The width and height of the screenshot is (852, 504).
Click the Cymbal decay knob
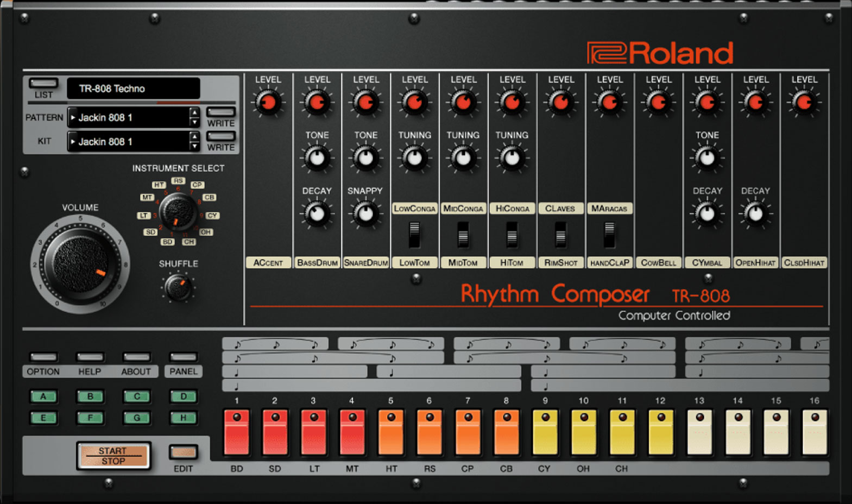click(x=706, y=213)
